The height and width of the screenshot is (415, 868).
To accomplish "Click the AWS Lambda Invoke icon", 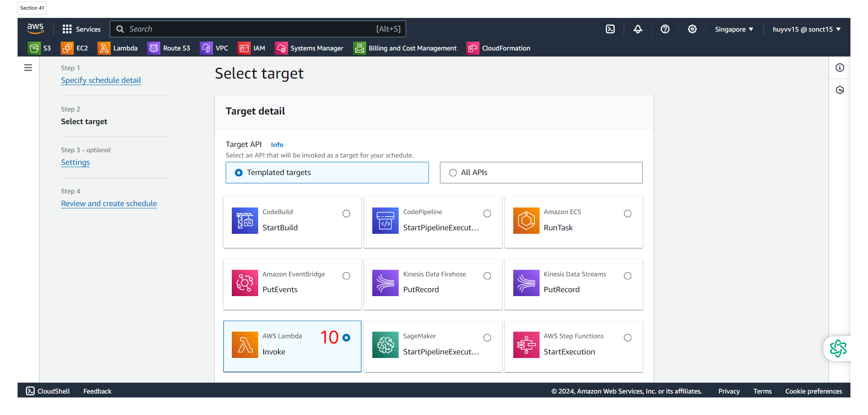I will (x=245, y=345).
